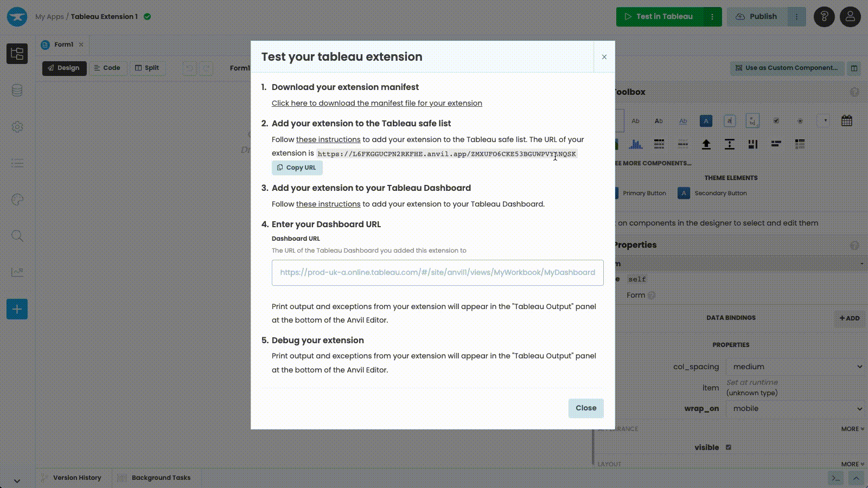Viewport: 868px width, 488px height.
Task: Click Use as Custom Component button
Action: (787, 68)
